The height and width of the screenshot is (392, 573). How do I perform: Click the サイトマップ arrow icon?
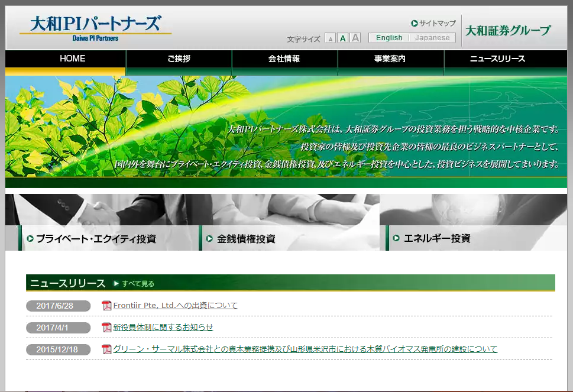(x=415, y=24)
